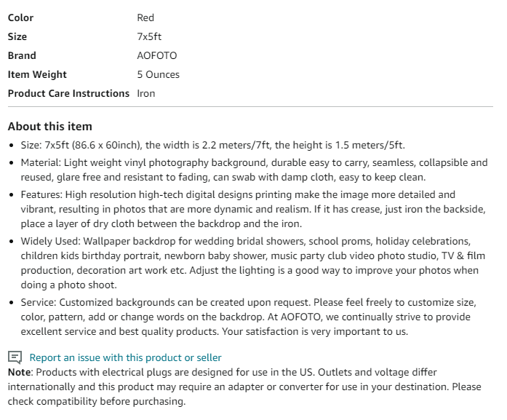Click the Iron care instruction value
Viewport: 507px width, 420px height.
(x=146, y=93)
